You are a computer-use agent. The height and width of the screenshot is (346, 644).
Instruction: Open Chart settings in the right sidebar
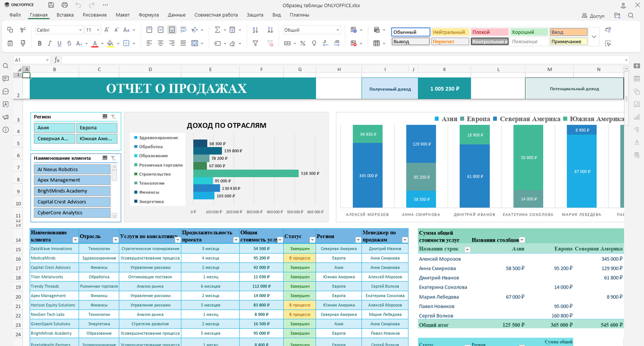[637, 117]
